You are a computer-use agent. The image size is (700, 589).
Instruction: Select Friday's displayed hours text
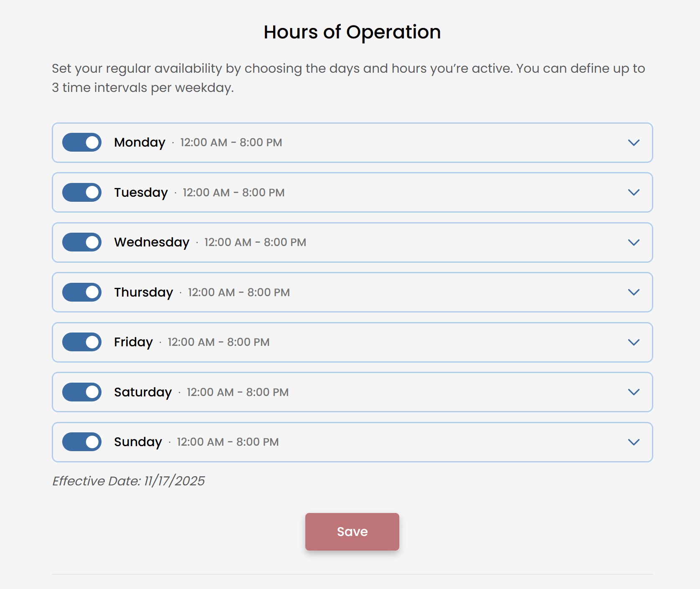coord(218,342)
